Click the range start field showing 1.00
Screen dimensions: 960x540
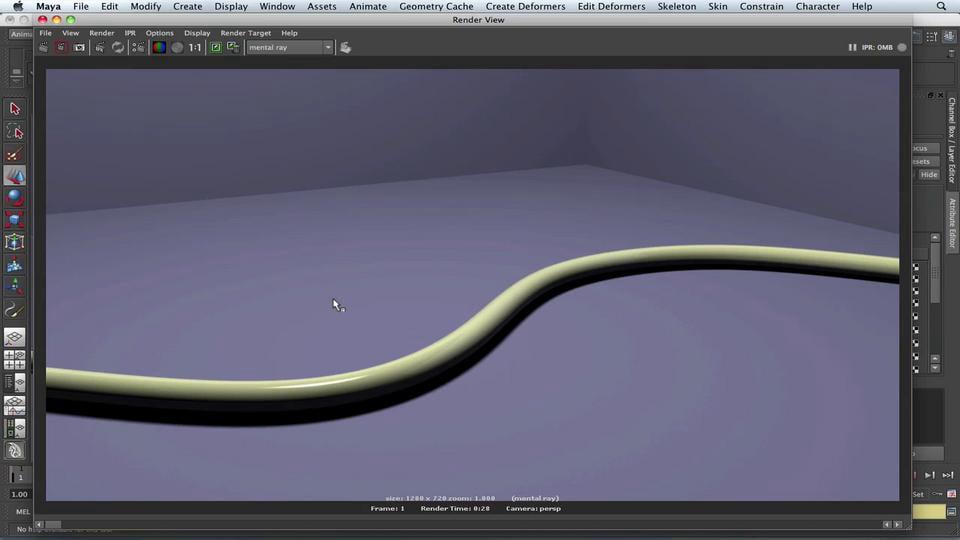(x=19, y=494)
